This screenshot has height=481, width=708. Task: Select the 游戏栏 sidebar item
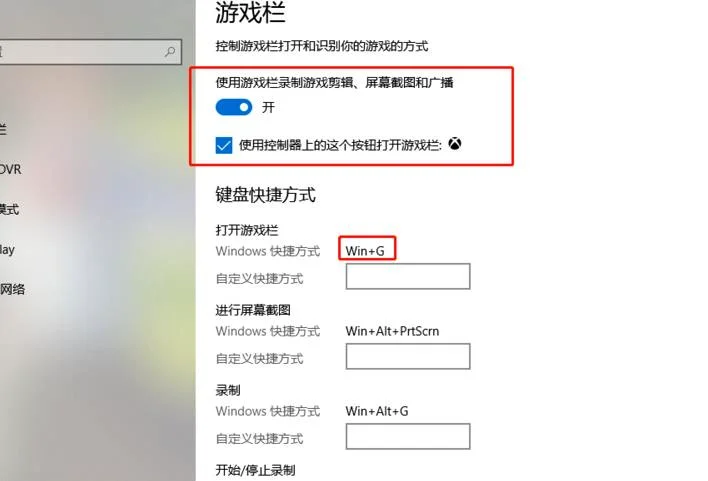[3, 130]
